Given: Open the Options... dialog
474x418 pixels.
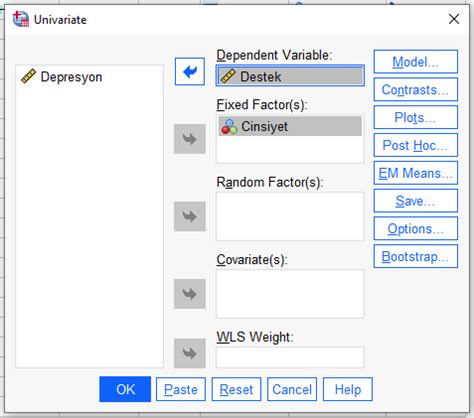Looking at the screenshot, I should click(416, 229).
